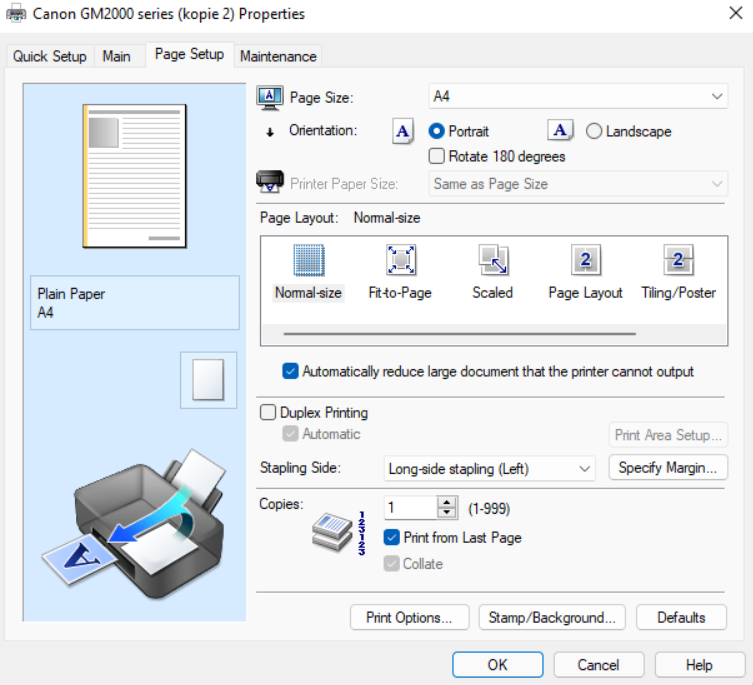Click the Printer Paper Size printer icon
This screenshot has height=685, width=753.
tap(270, 182)
